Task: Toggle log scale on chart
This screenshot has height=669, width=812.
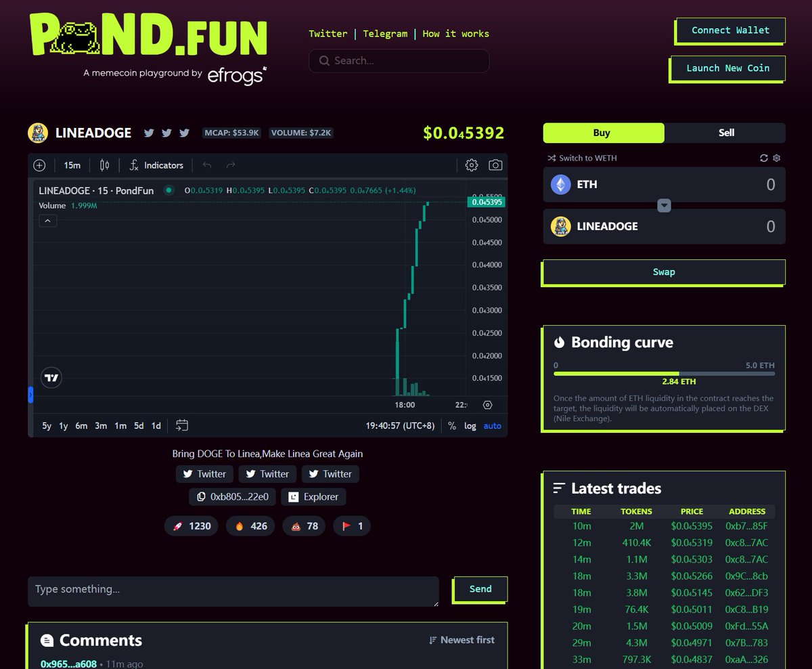Action: 470,426
